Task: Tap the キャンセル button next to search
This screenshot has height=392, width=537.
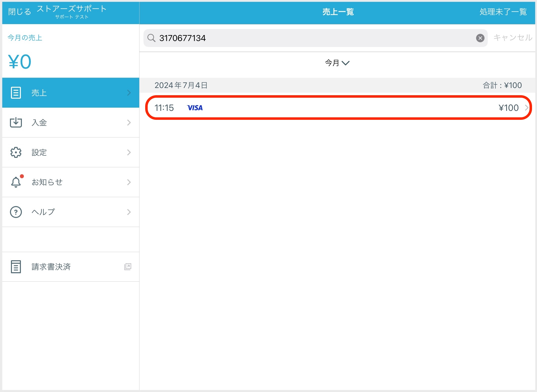Action: [513, 38]
